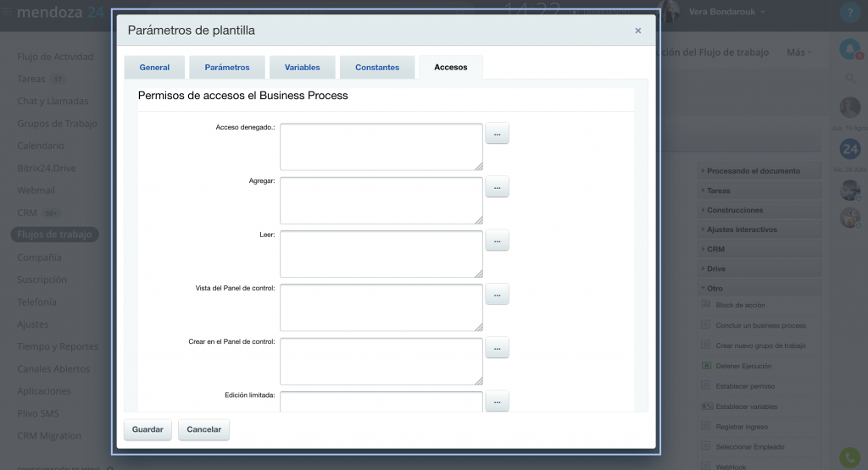Select Registrar ingreso activity icon
Image resolution: width=868 pixels, height=470 pixels.
coord(706,426)
